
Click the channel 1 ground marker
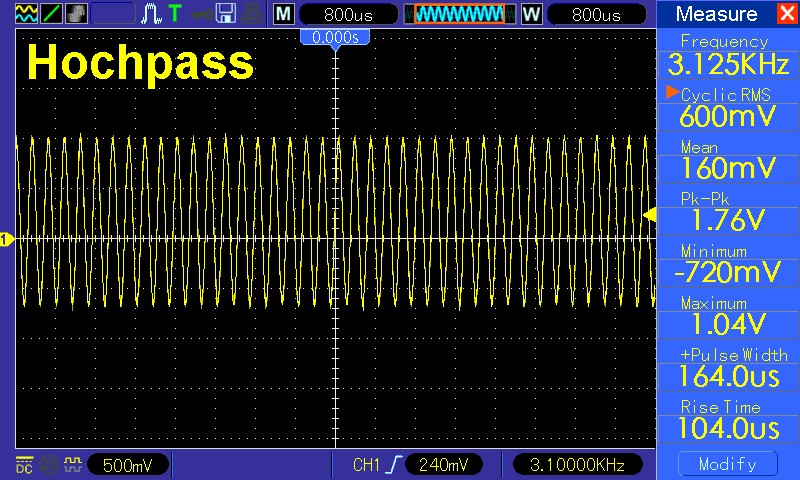7,239
